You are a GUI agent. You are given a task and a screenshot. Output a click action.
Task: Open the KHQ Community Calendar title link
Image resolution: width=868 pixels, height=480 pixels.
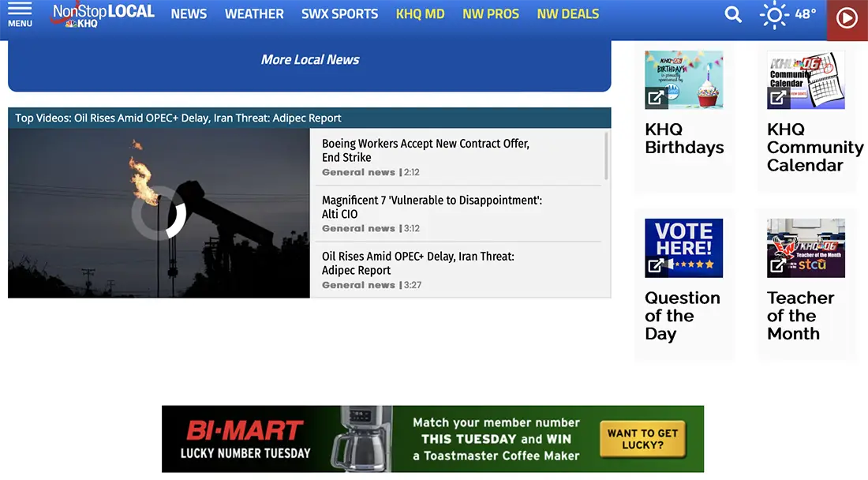tap(815, 148)
